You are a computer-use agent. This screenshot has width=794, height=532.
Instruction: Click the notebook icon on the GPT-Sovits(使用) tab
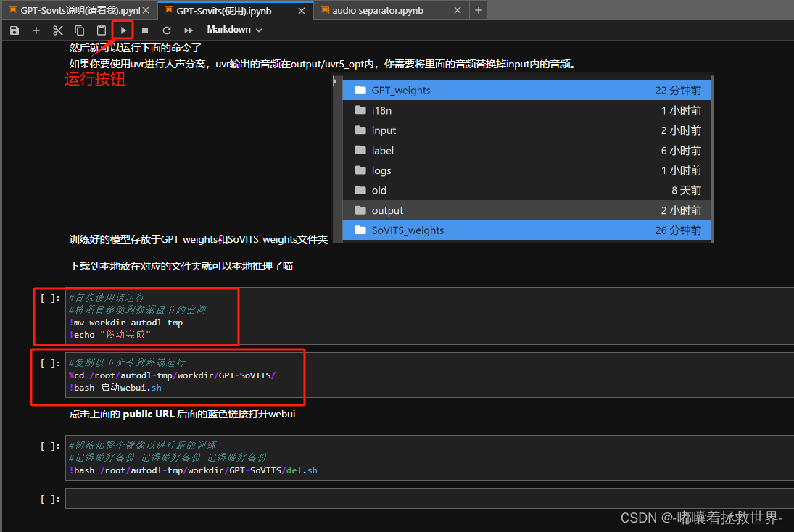169,11
